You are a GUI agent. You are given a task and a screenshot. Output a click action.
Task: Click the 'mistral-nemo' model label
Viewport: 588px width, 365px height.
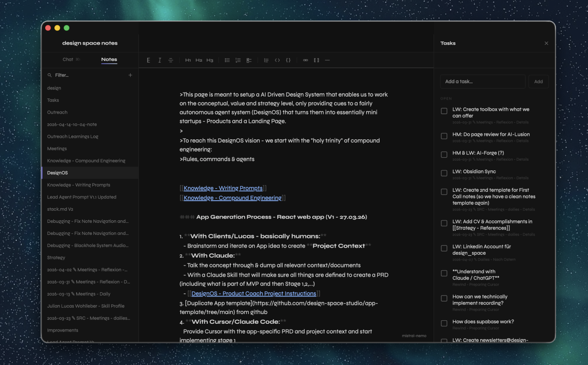[x=414, y=336]
